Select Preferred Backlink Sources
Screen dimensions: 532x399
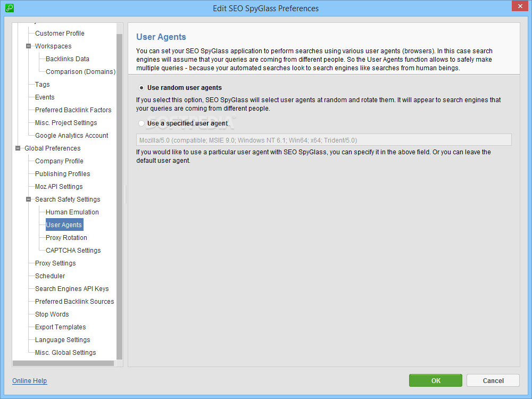click(74, 302)
